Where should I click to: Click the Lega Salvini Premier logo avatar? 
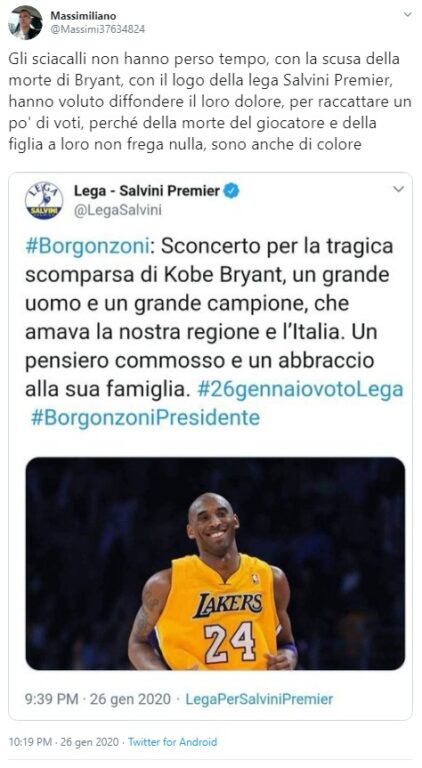tap(44, 201)
